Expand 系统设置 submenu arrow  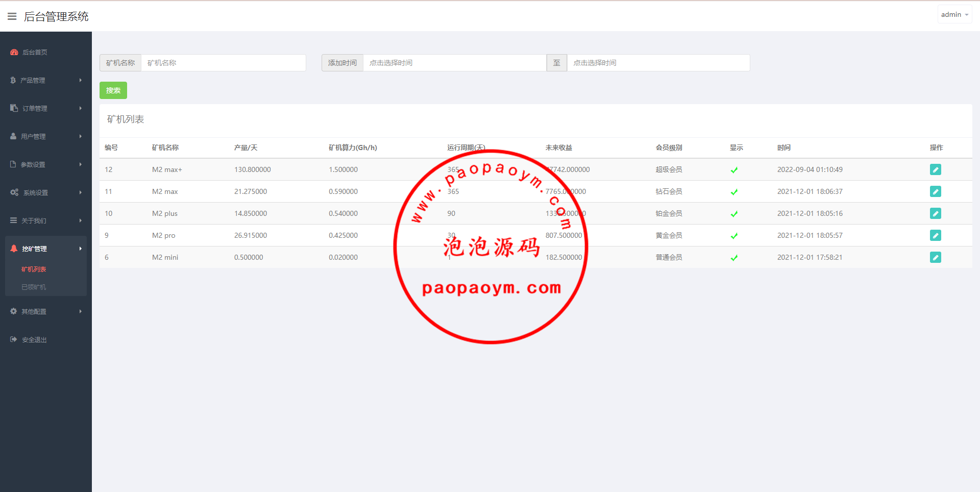point(81,192)
